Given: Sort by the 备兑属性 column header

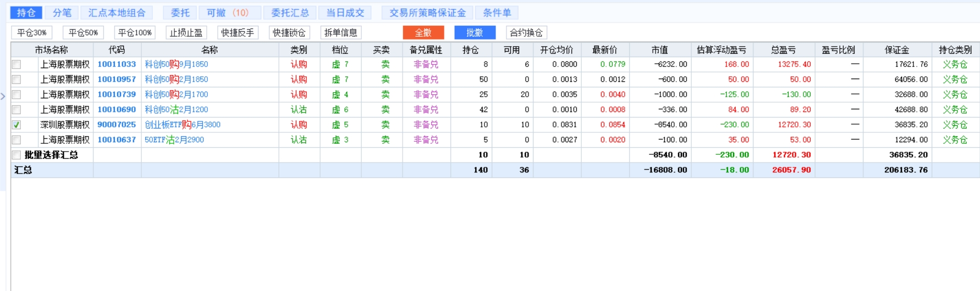Looking at the screenshot, I should click(x=426, y=50).
